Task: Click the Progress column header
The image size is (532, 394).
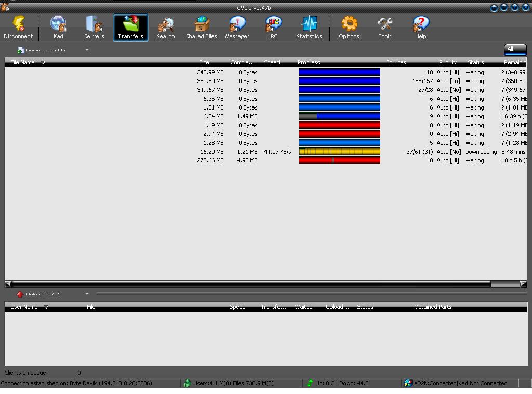Action: tap(309, 62)
